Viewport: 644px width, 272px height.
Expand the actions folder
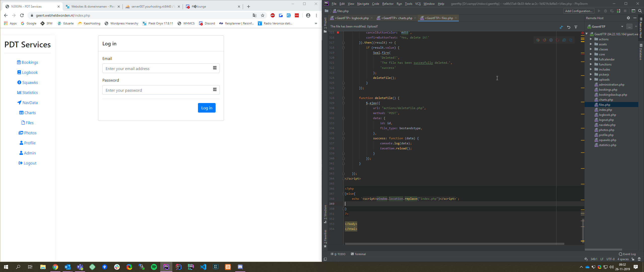[591, 39]
